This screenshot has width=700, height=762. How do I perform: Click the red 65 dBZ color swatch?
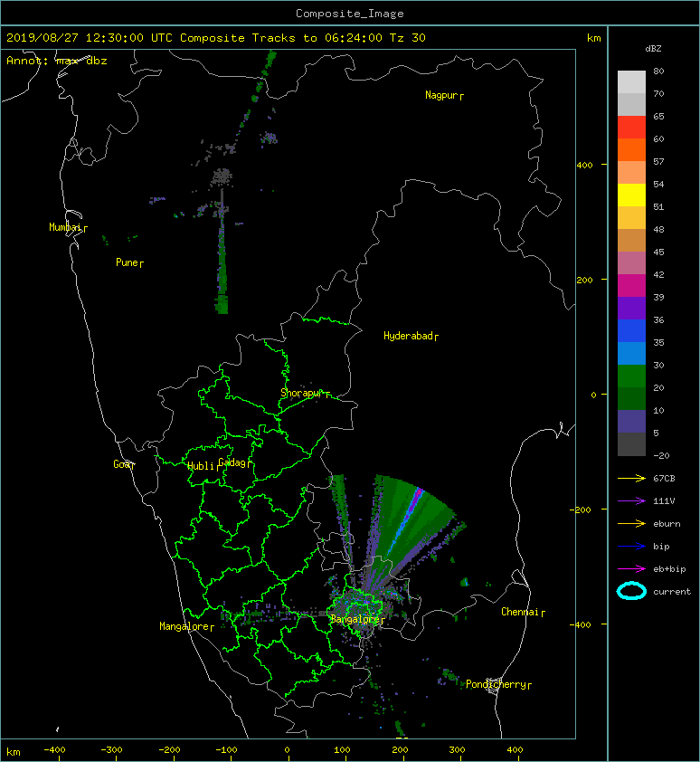tap(631, 128)
